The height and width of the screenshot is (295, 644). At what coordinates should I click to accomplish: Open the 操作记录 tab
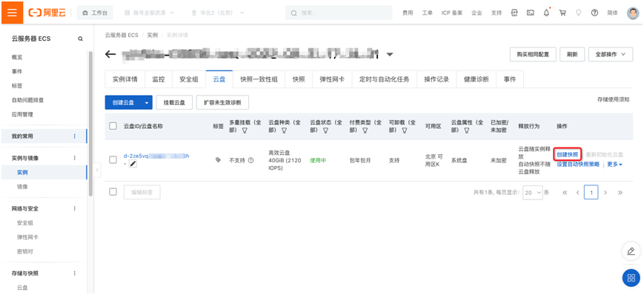click(x=436, y=79)
